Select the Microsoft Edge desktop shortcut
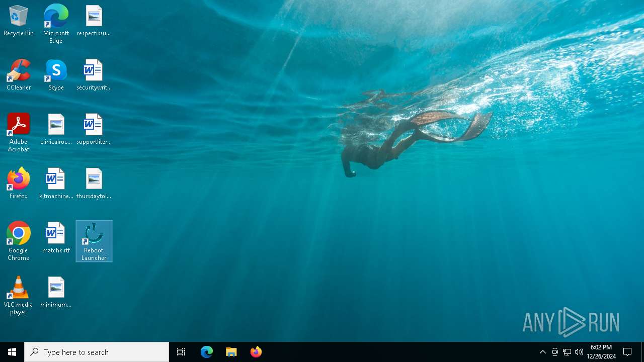644x362 pixels. (56, 24)
